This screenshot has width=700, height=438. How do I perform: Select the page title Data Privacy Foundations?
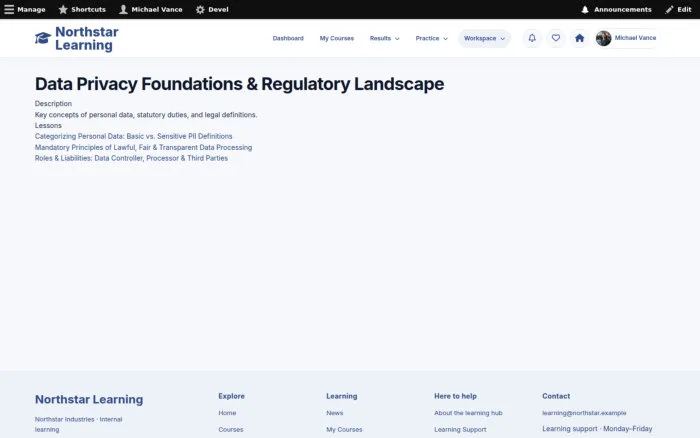(x=239, y=84)
